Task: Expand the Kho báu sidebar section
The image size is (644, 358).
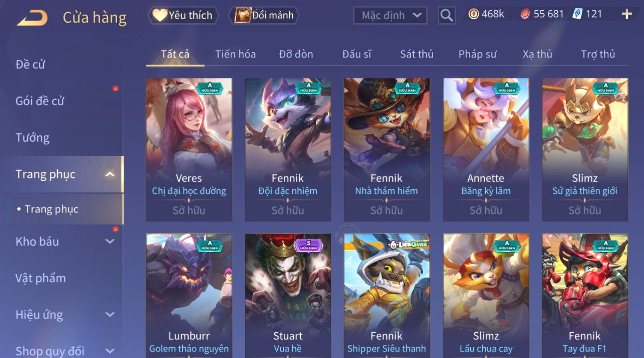Action: [110, 242]
